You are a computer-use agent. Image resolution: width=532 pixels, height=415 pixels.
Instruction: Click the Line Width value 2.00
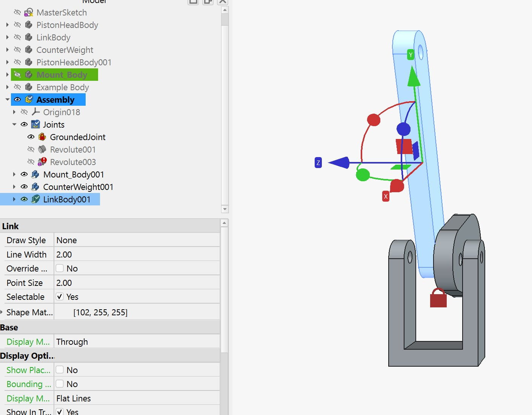tap(137, 255)
